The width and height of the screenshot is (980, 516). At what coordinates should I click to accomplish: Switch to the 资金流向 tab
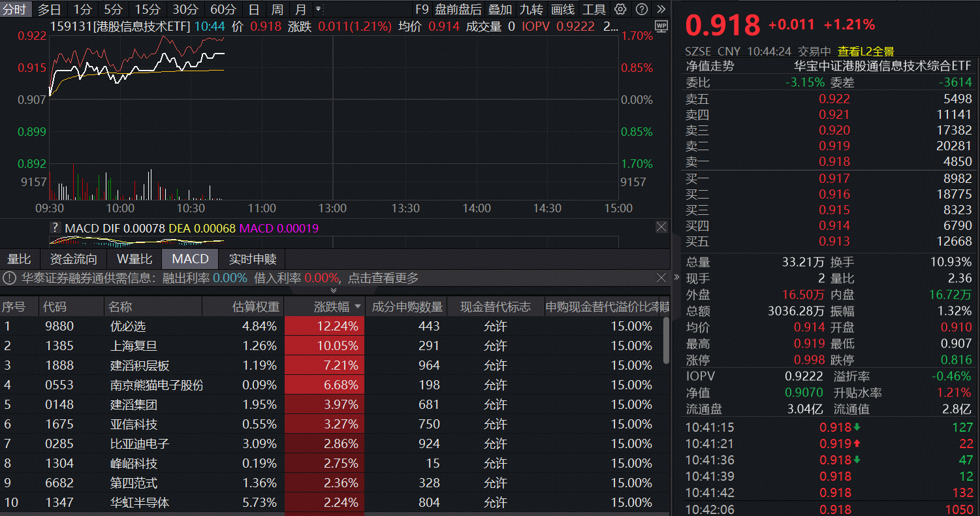[x=73, y=259]
